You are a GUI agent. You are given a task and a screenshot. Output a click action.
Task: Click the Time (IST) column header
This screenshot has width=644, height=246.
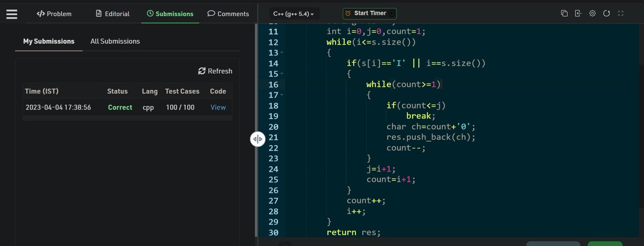42,91
